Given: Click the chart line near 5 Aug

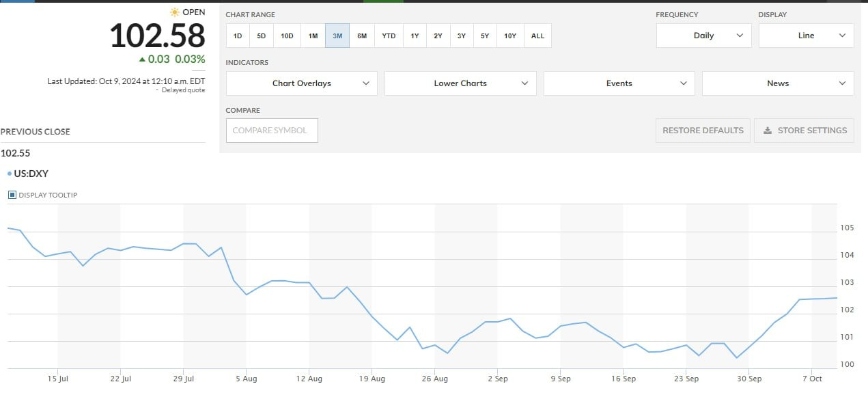Looking at the screenshot, I should pos(247,294).
